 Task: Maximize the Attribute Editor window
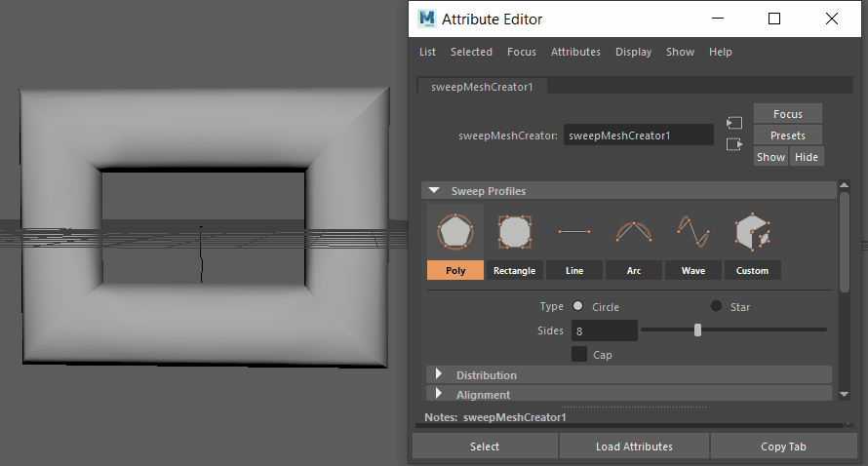[x=774, y=19]
